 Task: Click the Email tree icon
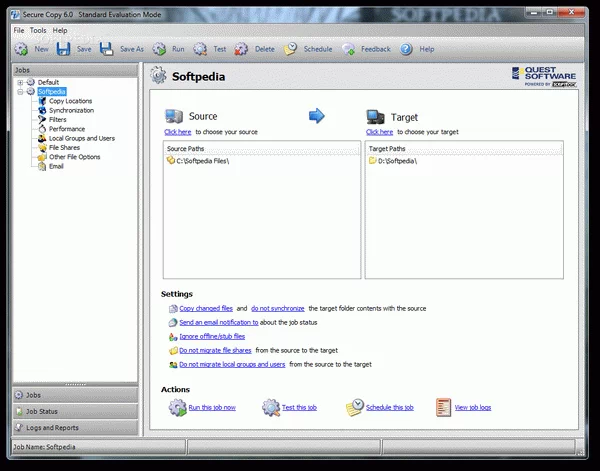click(x=42, y=166)
